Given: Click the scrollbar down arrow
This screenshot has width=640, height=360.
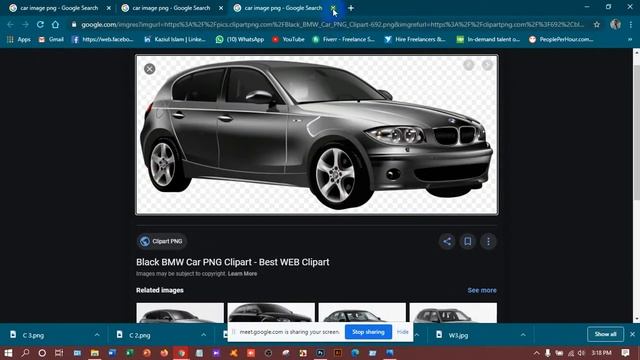Looking at the screenshot, I should pyautogui.click(x=636, y=319).
